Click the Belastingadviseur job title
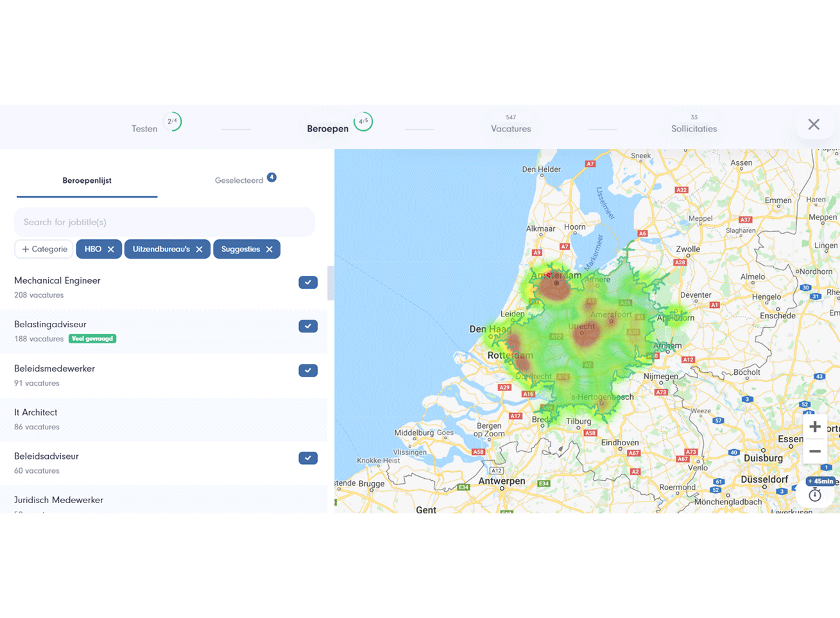The width and height of the screenshot is (840, 618). coord(50,325)
